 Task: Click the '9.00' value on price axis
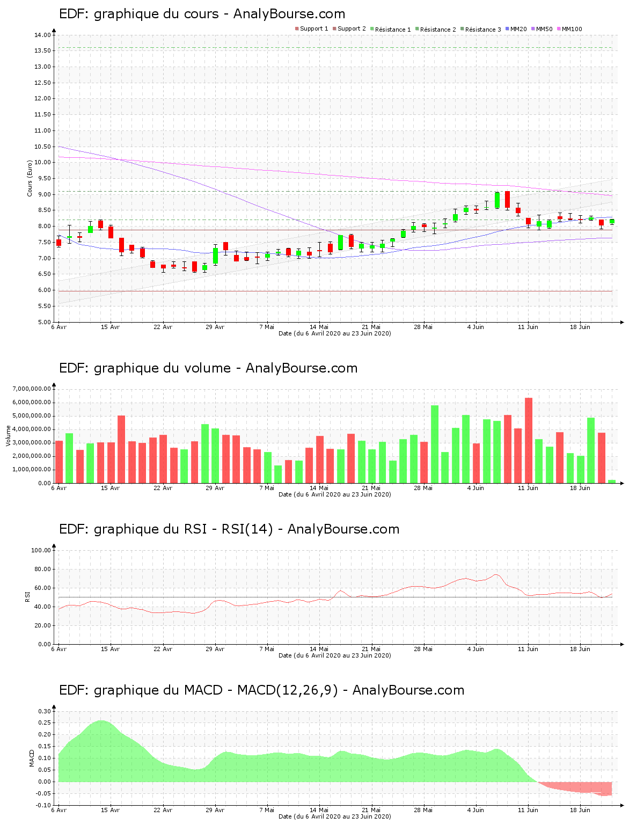pos(44,194)
